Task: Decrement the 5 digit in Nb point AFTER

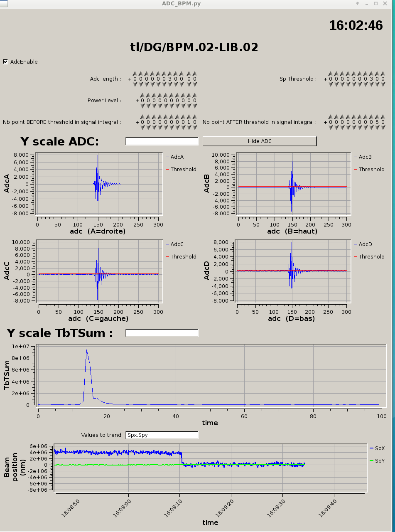Action: (x=377, y=128)
